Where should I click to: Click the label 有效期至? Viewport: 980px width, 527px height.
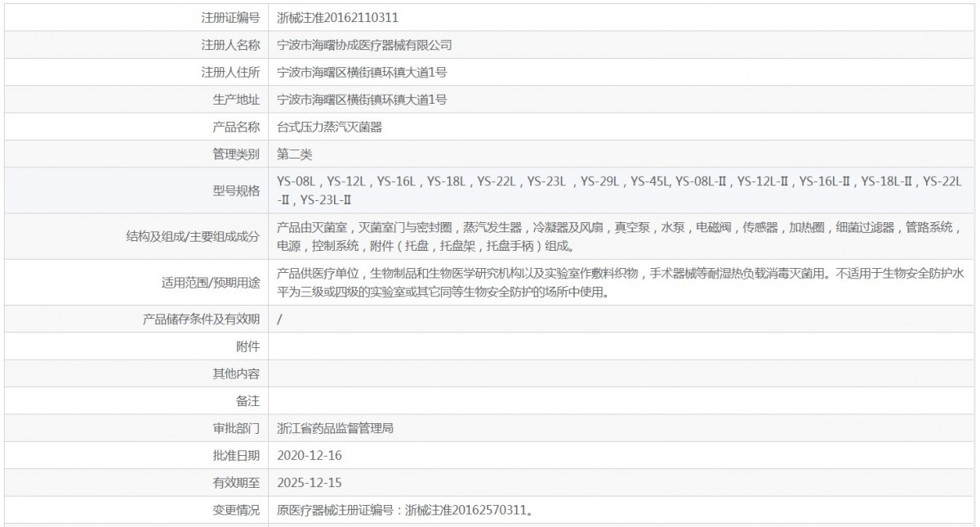coord(236,482)
